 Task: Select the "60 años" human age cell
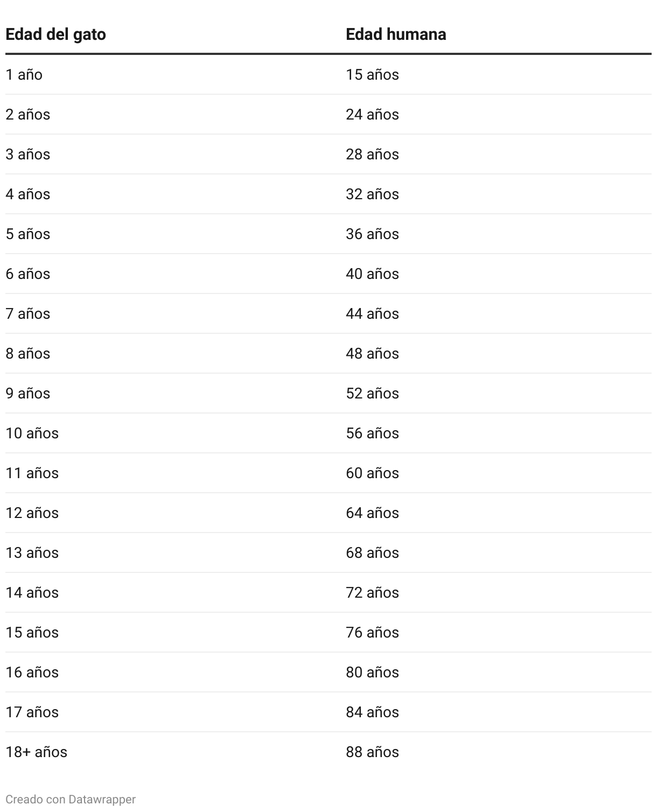[372, 473]
